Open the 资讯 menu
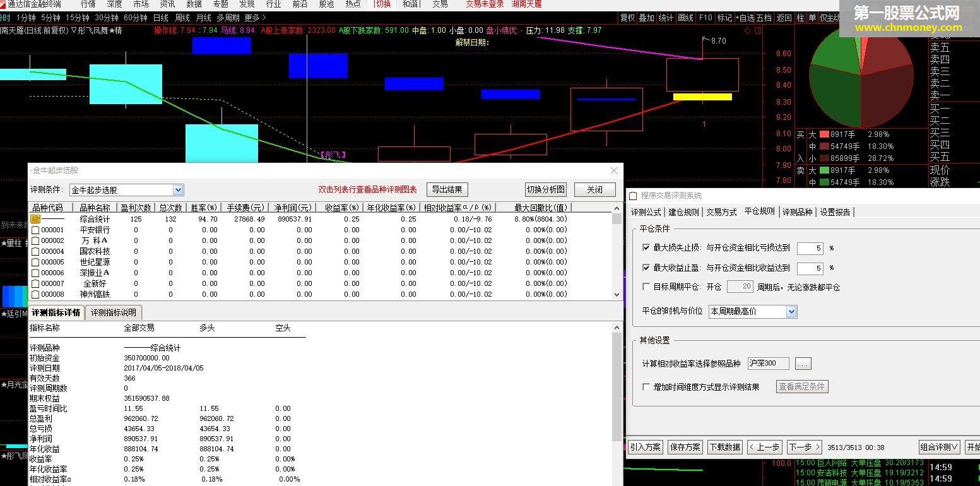 (x=168, y=4)
